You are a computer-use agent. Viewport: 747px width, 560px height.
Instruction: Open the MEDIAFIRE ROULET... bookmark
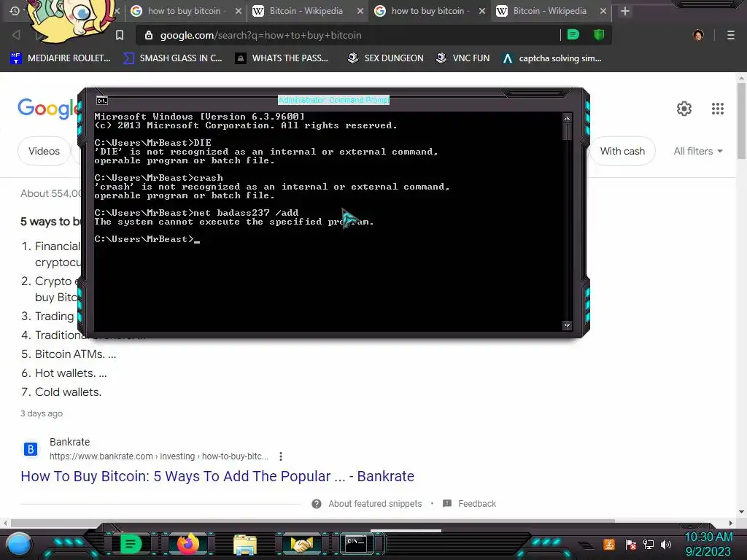click(60, 58)
